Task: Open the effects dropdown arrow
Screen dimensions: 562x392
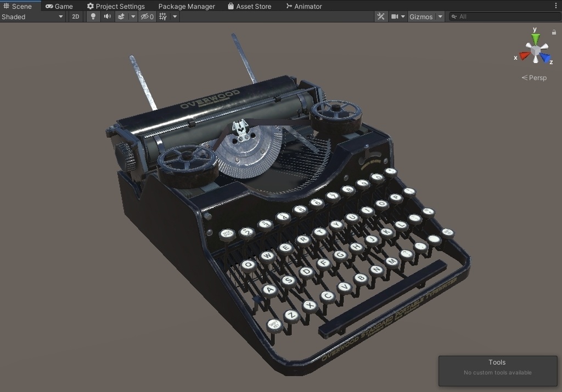Action: coord(133,16)
